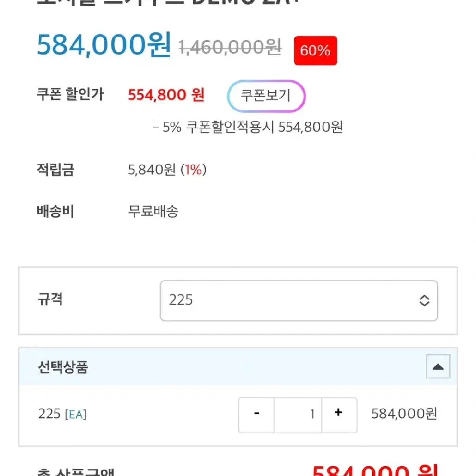
Task: Click the up-down chevron in the 규격 selector
Action: click(424, 300)
